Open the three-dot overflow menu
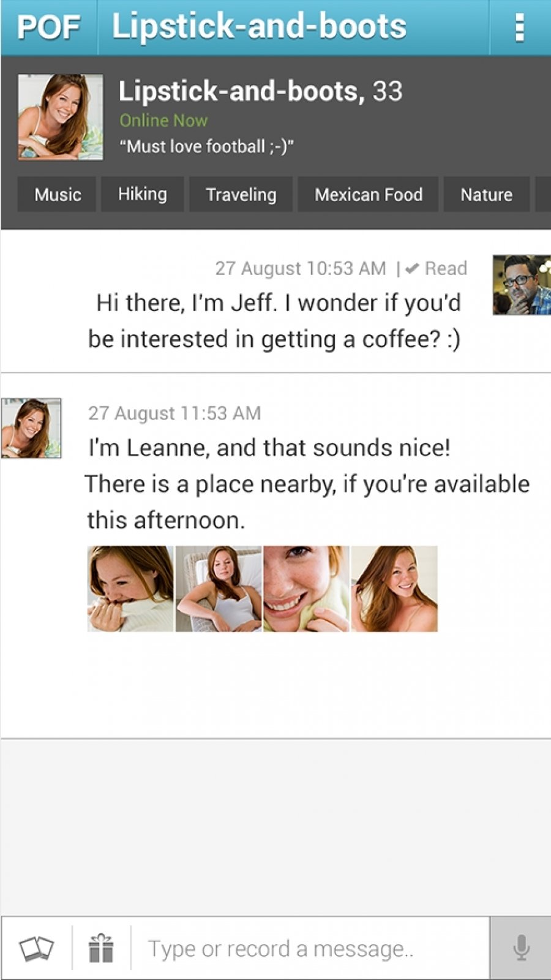 [520, 28]
